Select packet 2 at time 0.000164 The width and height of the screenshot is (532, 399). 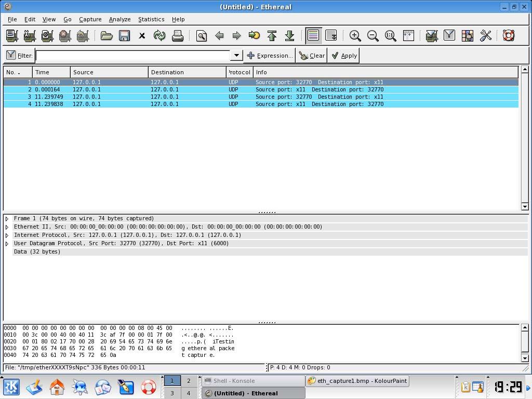pyautogui.click(x=261, y=89)
